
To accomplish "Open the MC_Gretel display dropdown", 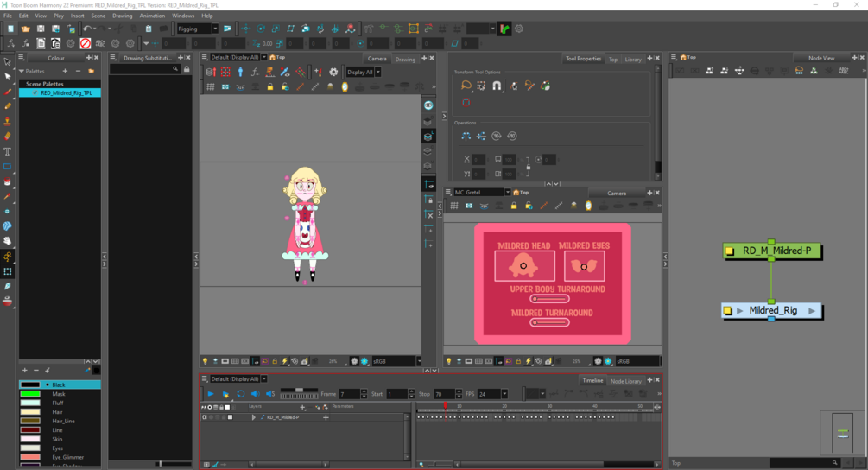I will 507,192.
